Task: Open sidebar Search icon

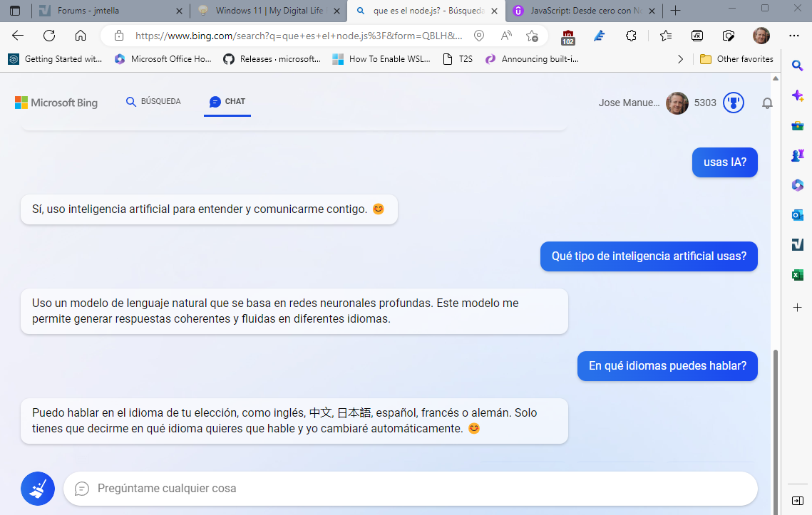Action: (x=798, y=66)
